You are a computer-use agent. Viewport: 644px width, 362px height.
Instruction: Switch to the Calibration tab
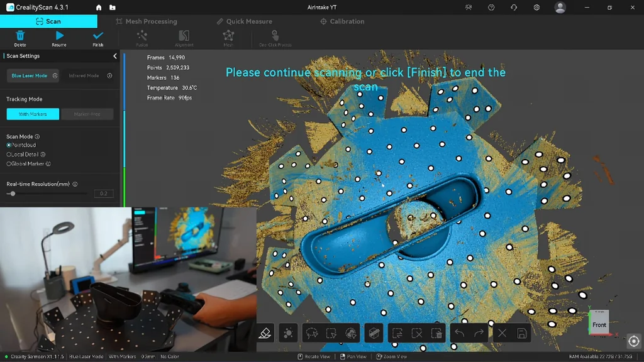pyautogui.click(x=342, y=21)
